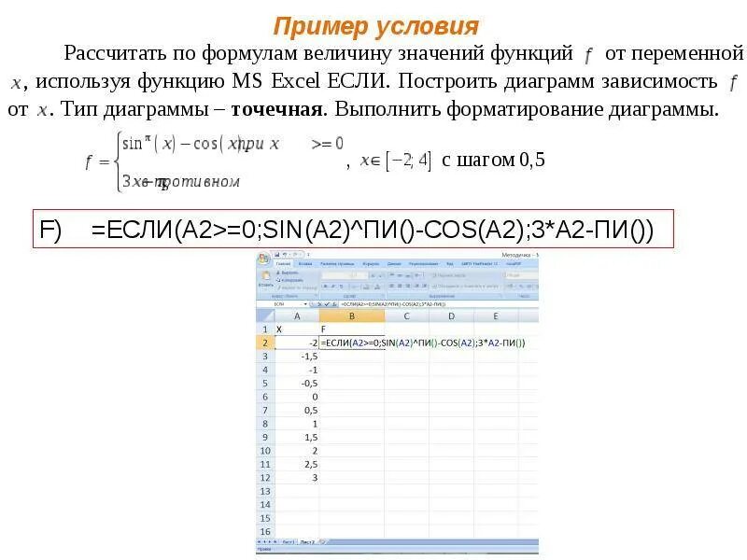The height and width of the screenshot is (560, 747).
Task: Select column header C
Action: click(406, 316)
